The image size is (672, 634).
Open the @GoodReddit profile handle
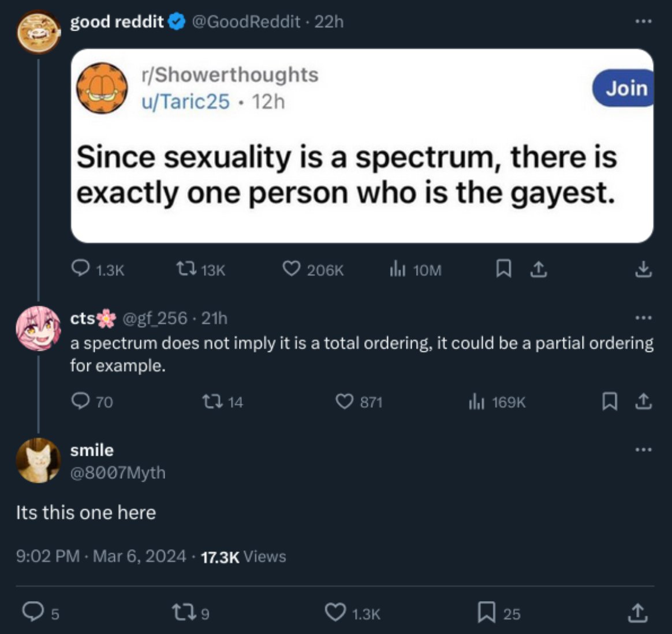pyautogui.click(x=246, y=21)
